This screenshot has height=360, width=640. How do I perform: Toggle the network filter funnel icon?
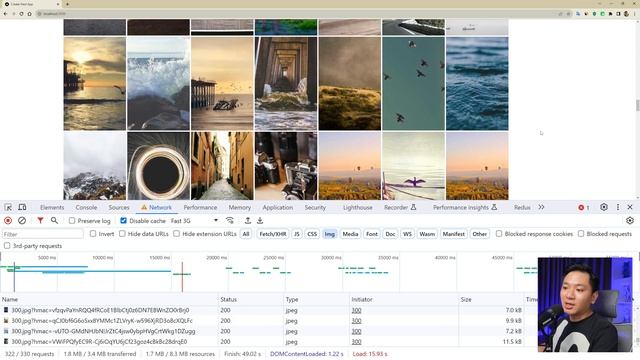(40, 220)
